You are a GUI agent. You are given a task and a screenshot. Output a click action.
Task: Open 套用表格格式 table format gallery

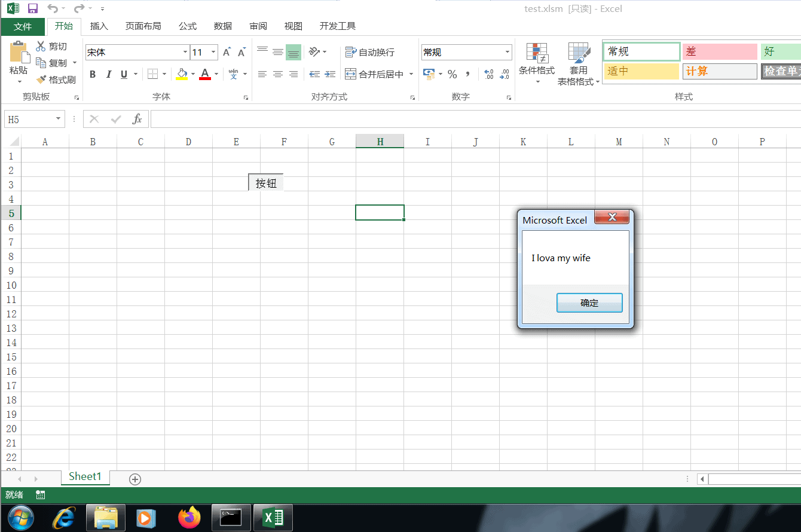(579, 63)
